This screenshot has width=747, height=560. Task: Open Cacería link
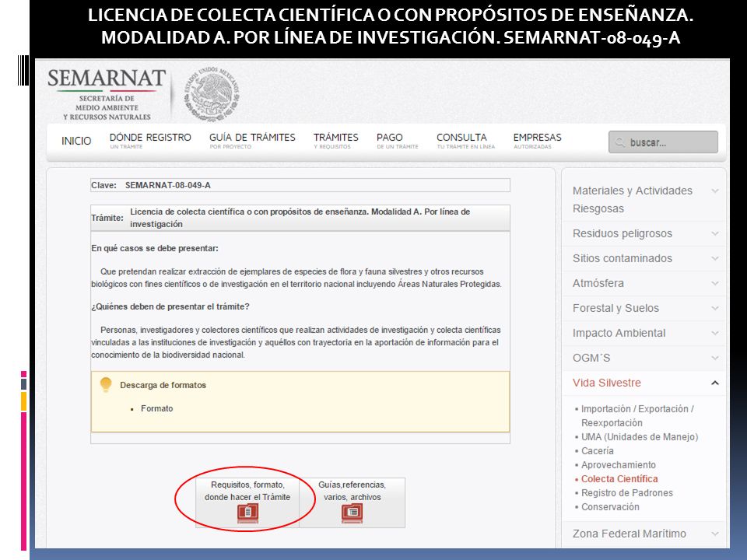598,450
